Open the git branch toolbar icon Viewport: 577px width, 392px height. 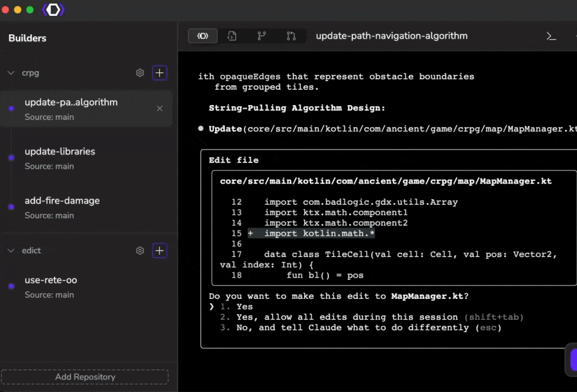coord(262,36)
